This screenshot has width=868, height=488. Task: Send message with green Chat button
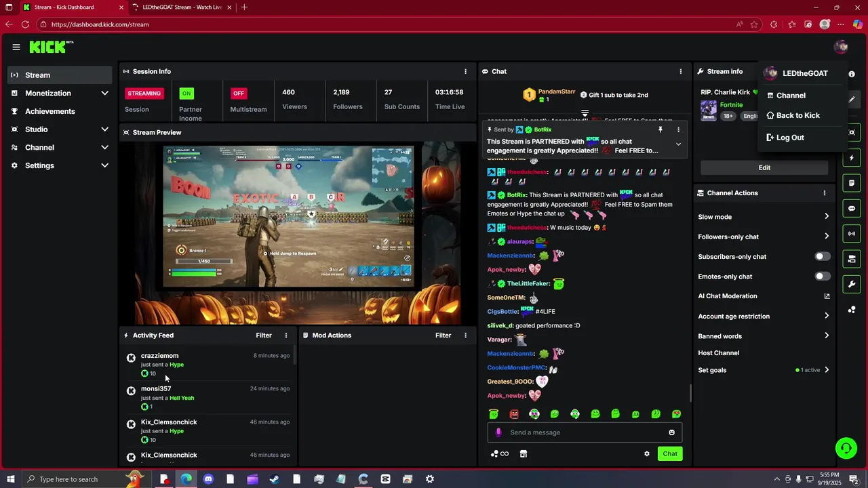[x=670, y=453]
